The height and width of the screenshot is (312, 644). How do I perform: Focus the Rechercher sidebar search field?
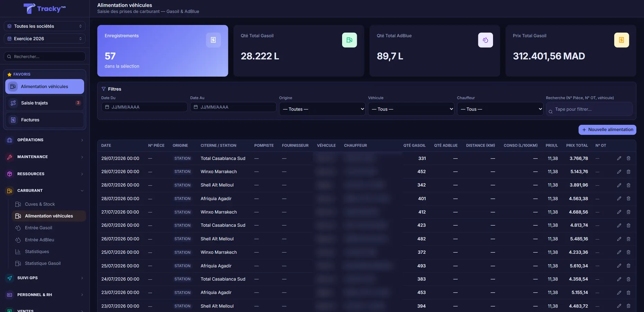[45, 57]
